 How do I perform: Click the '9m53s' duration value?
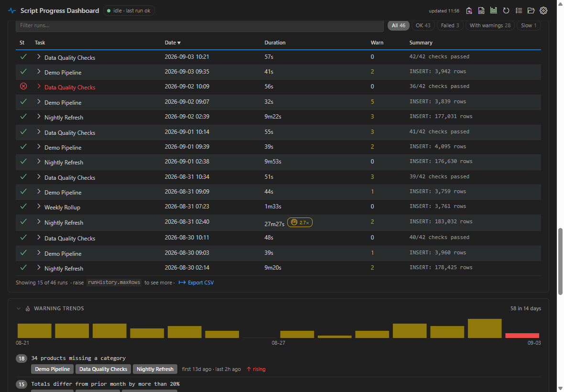click(272, 162)
